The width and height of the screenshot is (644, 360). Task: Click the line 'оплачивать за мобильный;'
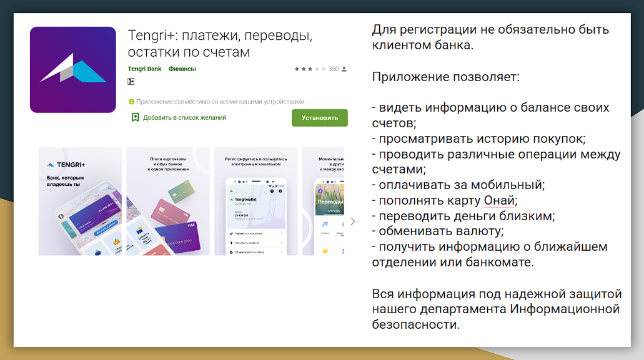click(x=458, y=185)
